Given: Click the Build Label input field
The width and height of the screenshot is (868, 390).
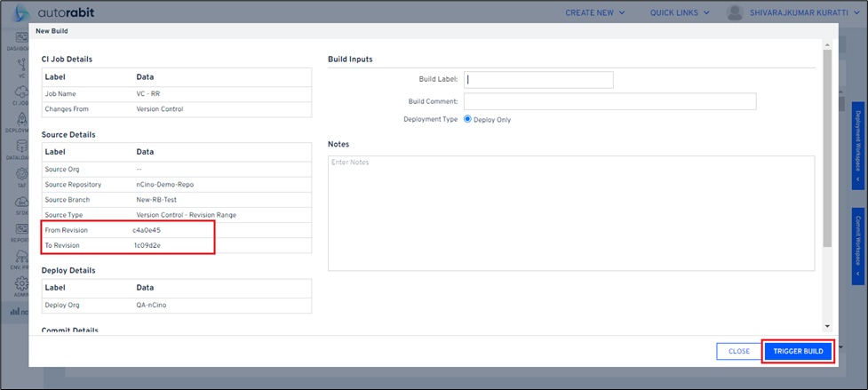Looking at the screenshot, I should click(538, 80).
